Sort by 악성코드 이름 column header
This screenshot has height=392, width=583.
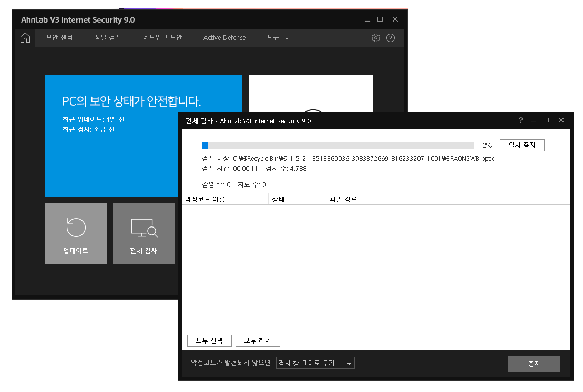click(225, 199)
